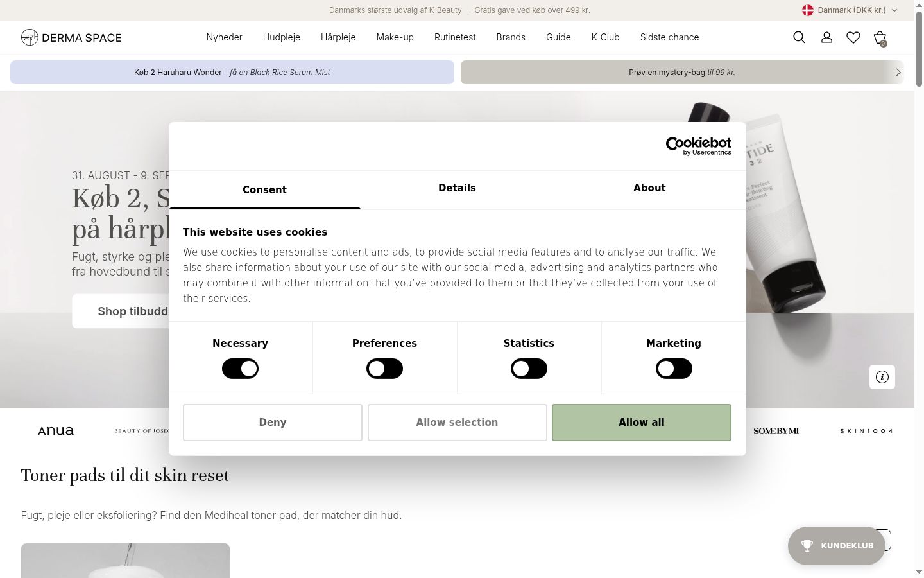Viewport: 924px width, 578px height.
Task: Turn on Marketing cookie switch
Action: (674, 369)
